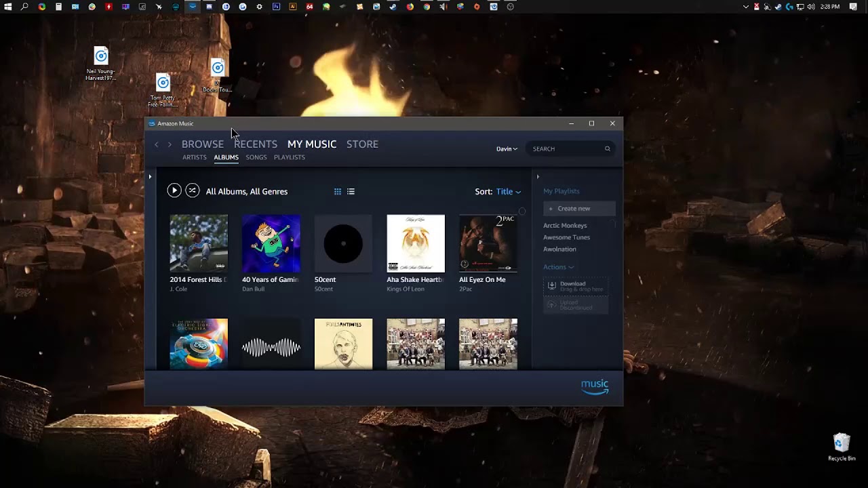
Task: Open the Store tab
Action: click(x=362, y=144)
